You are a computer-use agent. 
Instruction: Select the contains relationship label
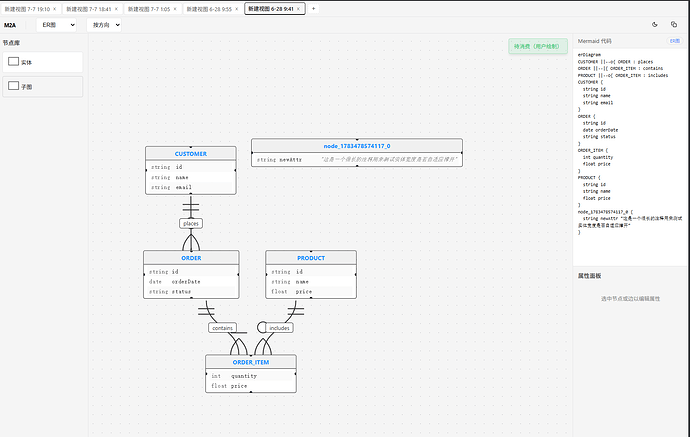click(x=222, y=328)
